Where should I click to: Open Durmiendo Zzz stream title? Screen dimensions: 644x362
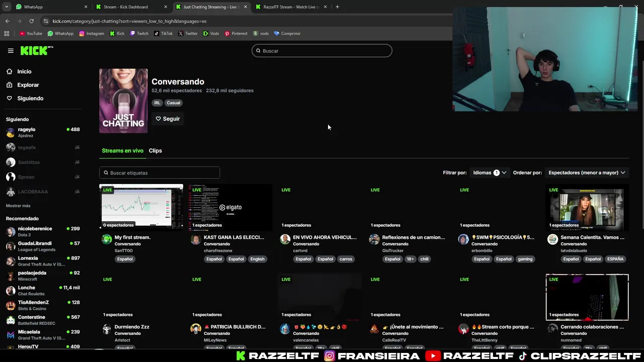point(132,327)
